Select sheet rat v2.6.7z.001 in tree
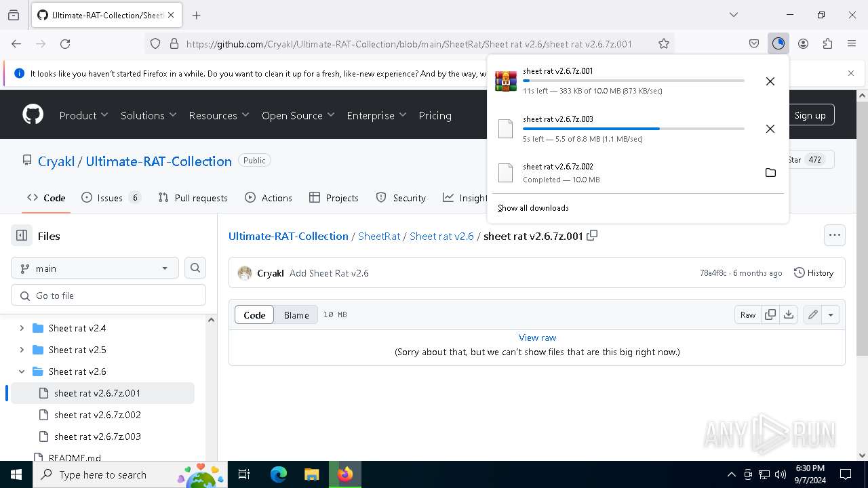868x488 pixels. tap(102, 393)
